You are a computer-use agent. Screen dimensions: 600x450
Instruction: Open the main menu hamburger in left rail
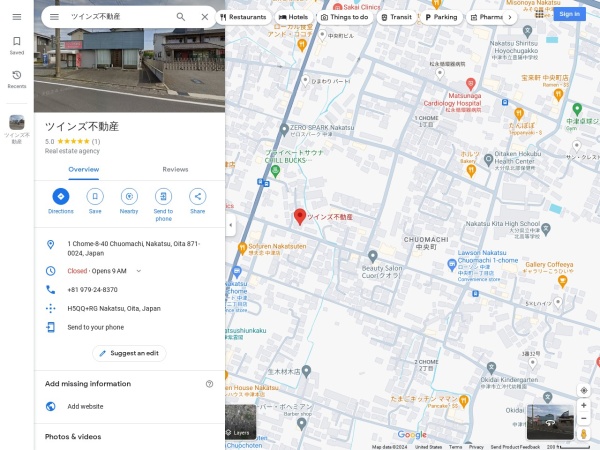(x=17, y=17)
